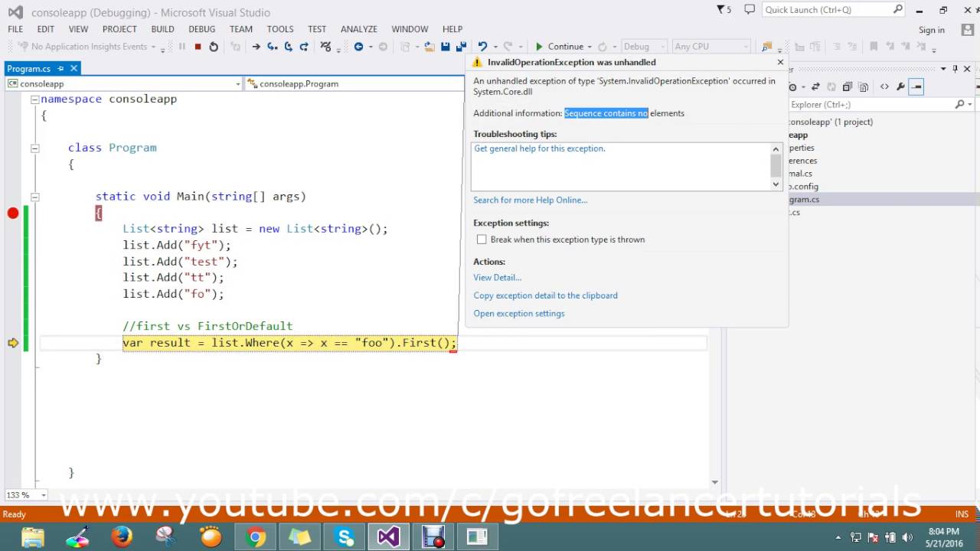Collapse the namespace consoleapp block
The height and width of the screenshot is (551, 980).
tap(34, 99)
